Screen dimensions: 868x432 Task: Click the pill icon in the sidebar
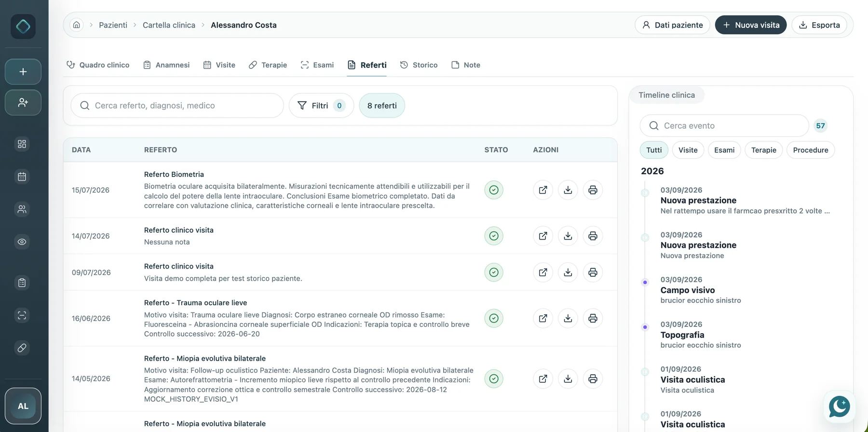click(x=22, y=348)
